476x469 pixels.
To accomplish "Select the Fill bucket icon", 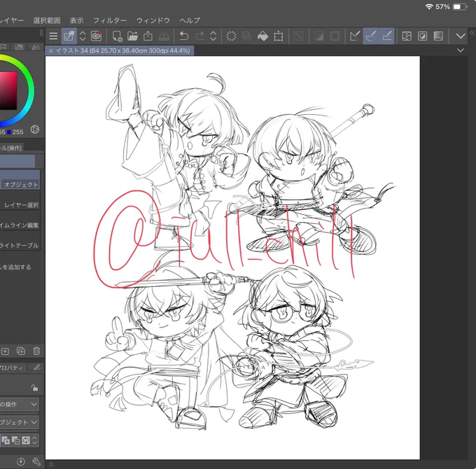I will 262,36.
